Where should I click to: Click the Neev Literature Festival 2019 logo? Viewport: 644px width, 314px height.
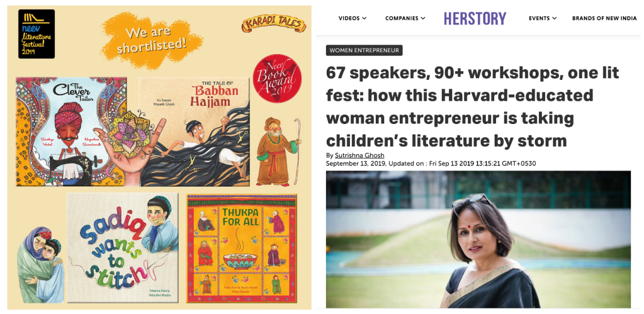tap(37, 33)
